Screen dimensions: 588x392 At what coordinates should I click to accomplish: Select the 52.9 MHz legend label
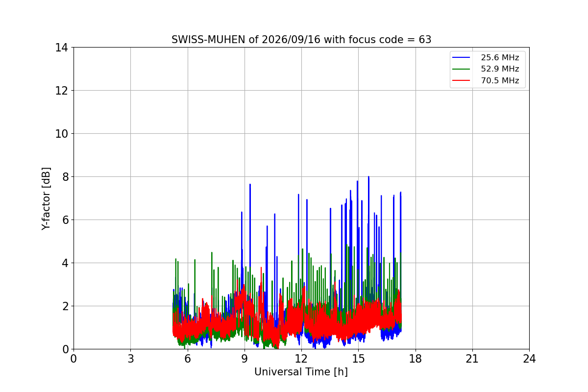[x=500, y=69]
